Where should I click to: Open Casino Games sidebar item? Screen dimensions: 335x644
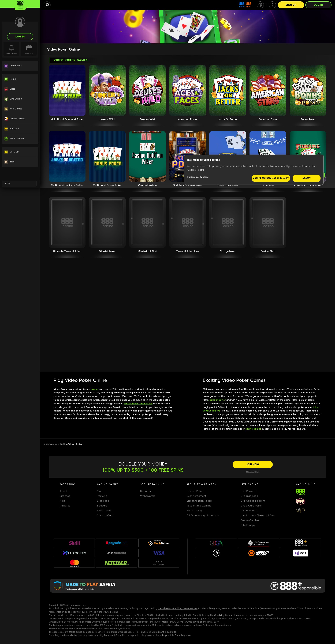click(20, 119)
